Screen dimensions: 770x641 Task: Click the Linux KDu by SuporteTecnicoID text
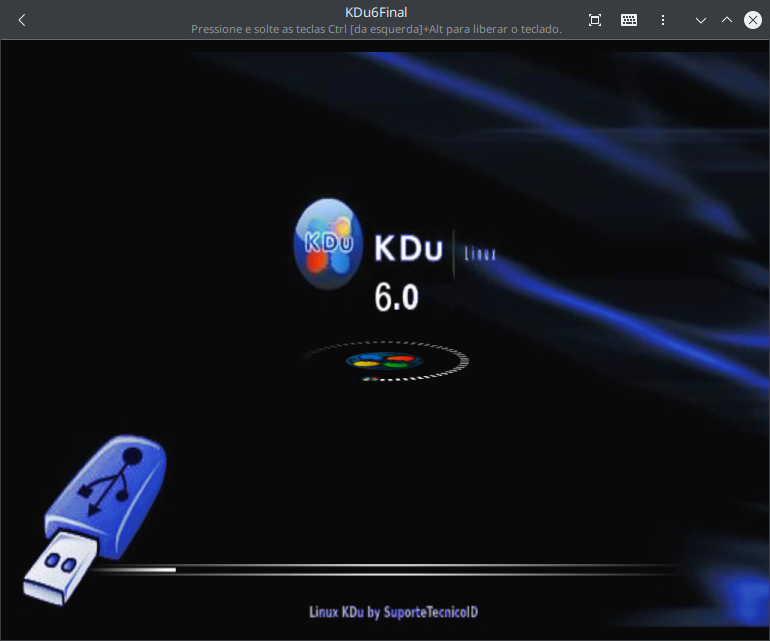click(x=386, y=611)
